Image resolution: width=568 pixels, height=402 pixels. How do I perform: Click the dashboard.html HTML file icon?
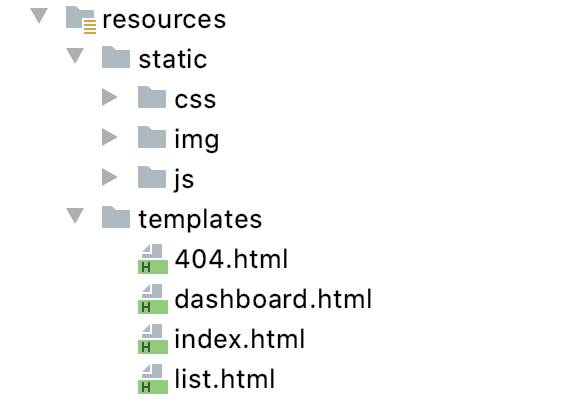tap(153, 299)
